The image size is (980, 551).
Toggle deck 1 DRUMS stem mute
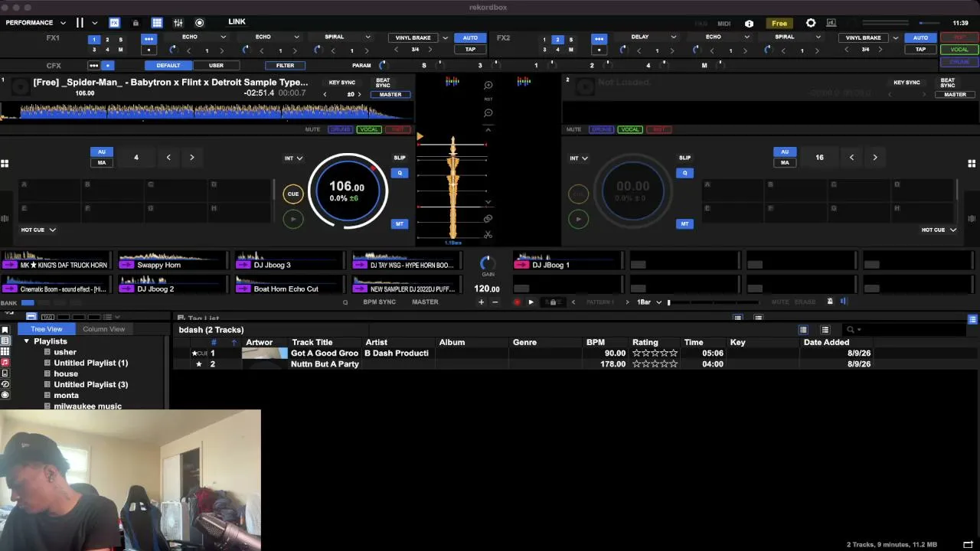(x=341, y=129)
